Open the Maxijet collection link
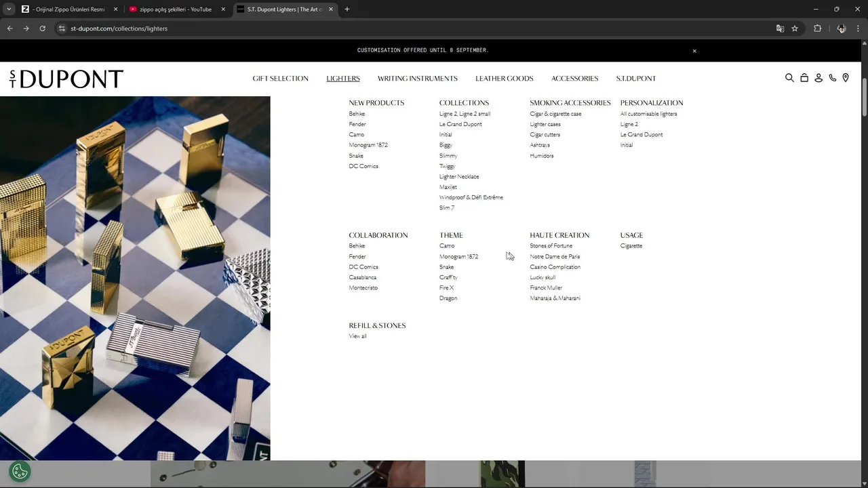This screenshot has width=868, height=488. click(448, 187)
